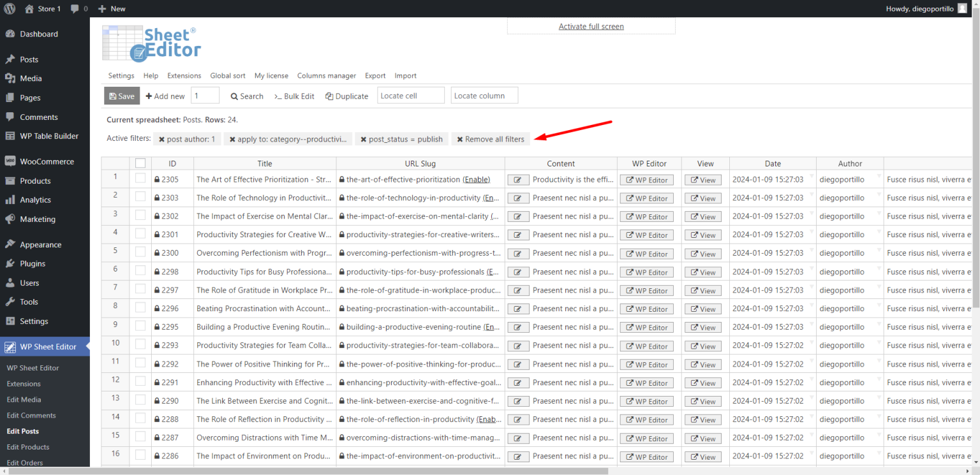980x475 pixels.
Task: Check the checkbox for post 2302
Action: pos(140,216)
